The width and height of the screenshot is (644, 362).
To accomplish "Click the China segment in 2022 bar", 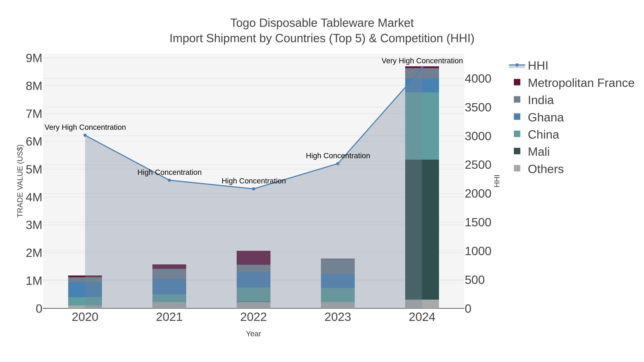I will point(253,295).
